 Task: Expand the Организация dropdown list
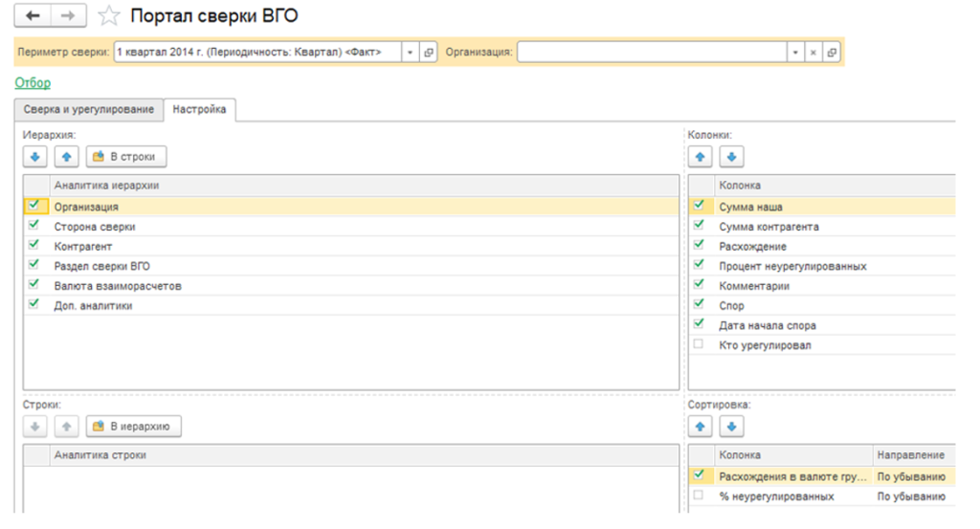tap(793, 53)
